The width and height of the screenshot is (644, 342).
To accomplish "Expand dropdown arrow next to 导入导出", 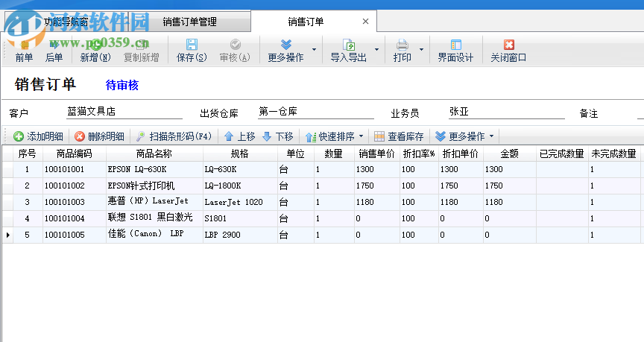I will click(x=376, y=50).
